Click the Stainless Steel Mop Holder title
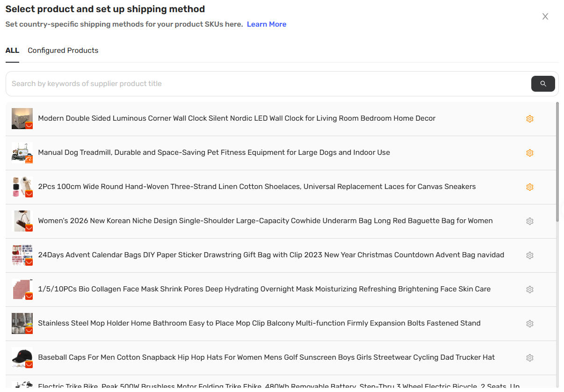Viewport: 564px width, 392px height. (x=259, y=323)
